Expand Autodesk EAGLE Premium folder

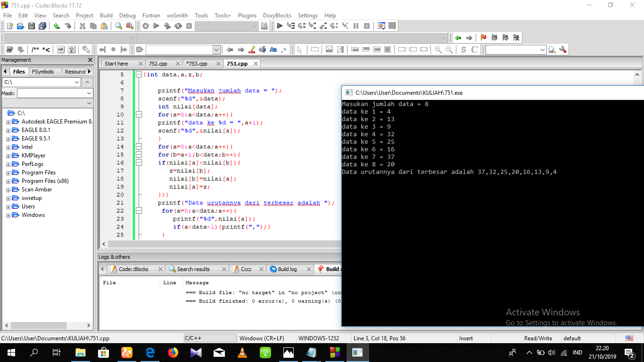point(8,122)
